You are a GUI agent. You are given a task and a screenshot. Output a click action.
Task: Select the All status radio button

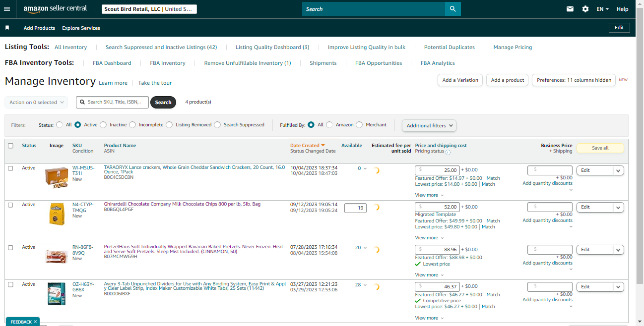[x=60, y=125]
